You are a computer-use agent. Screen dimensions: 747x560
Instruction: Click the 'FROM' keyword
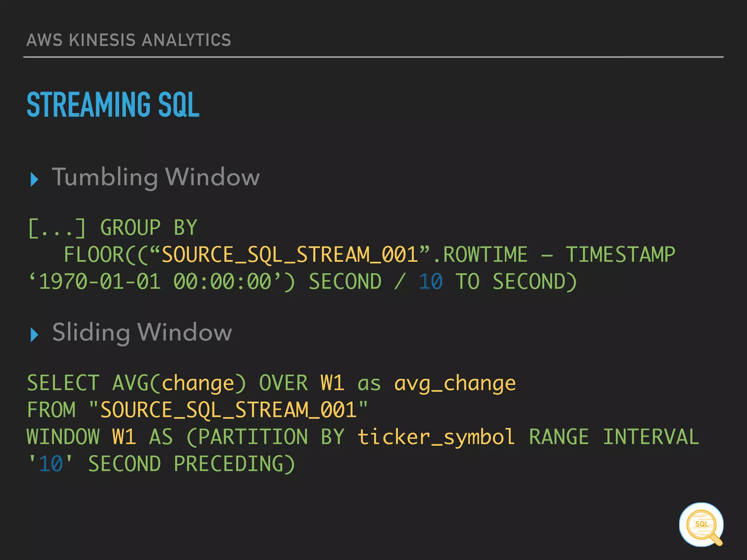click(51, 410)
